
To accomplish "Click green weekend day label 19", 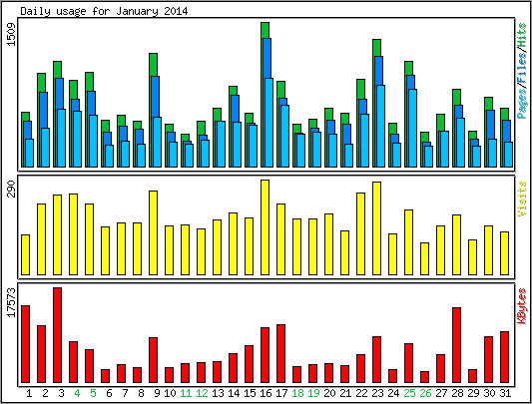I will point(313,393).
